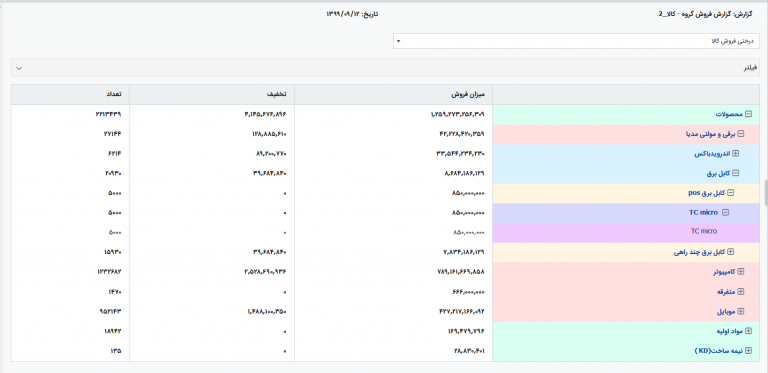Screen dimensions: 768x373
Task: Expand the کابل برق چند راهی node
Action: coord(731,252)
